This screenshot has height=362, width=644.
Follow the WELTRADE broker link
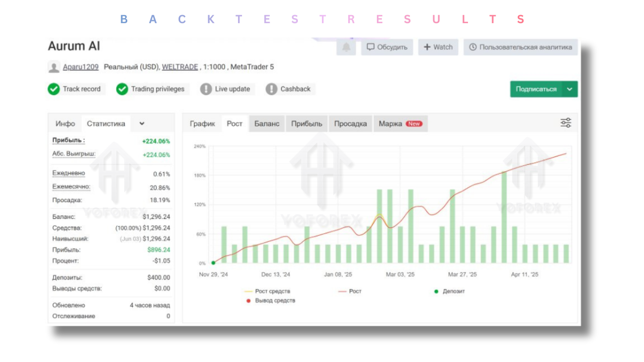pos(180,67)
